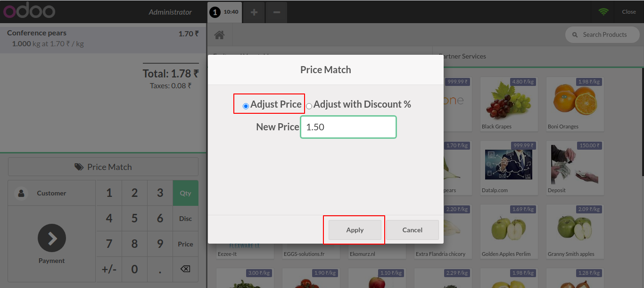Click the home icon in breadcrumb bar
Image resolution: width=644 pixels, height=288 pixels.
pos(219,35)
